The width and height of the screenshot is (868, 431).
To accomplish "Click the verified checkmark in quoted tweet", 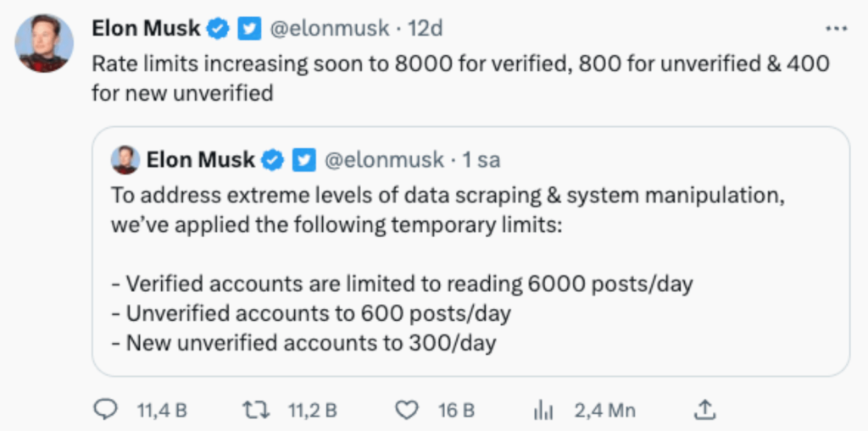I will tap(273, 159).
